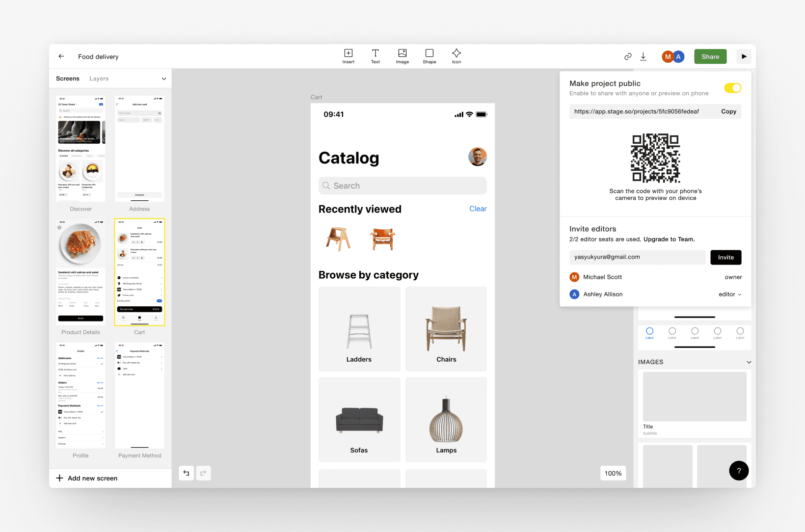The image size is (805, 532).
Task: Click the invite email input field
Action: 637,257
